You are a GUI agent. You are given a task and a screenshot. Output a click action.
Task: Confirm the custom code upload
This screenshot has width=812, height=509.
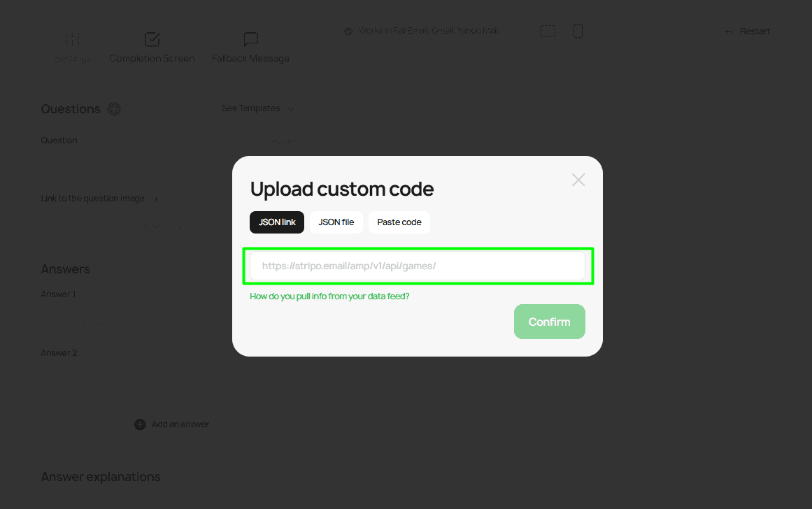tap(549, 321)
